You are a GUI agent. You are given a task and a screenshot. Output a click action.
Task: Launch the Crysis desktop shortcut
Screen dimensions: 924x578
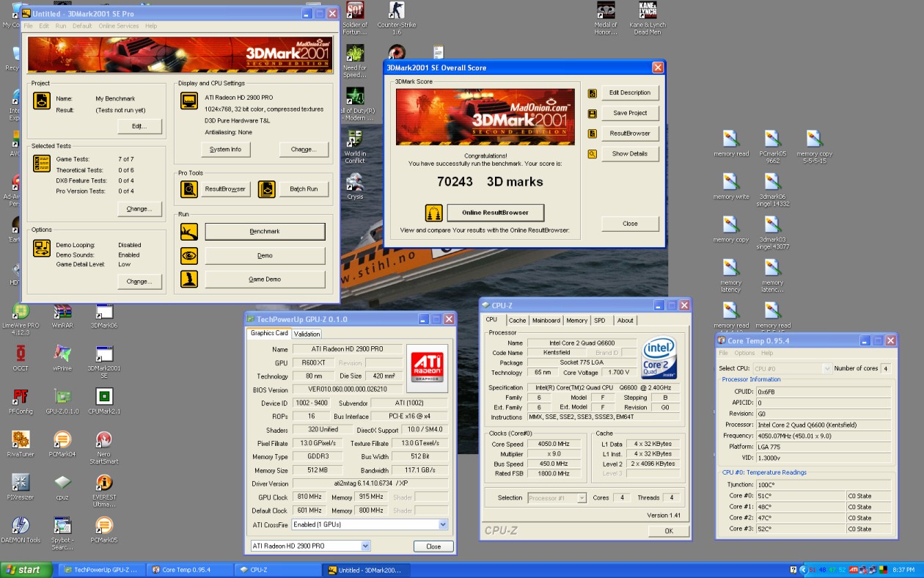click(355, 186)
